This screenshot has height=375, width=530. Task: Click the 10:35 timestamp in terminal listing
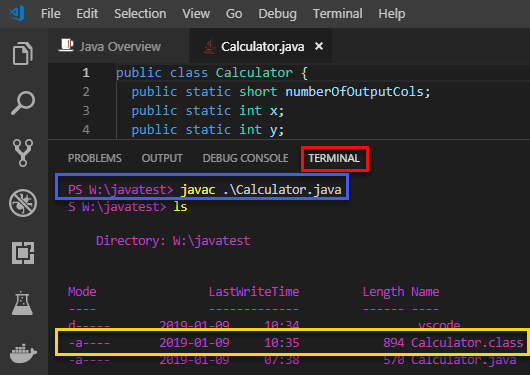[282, 343]
